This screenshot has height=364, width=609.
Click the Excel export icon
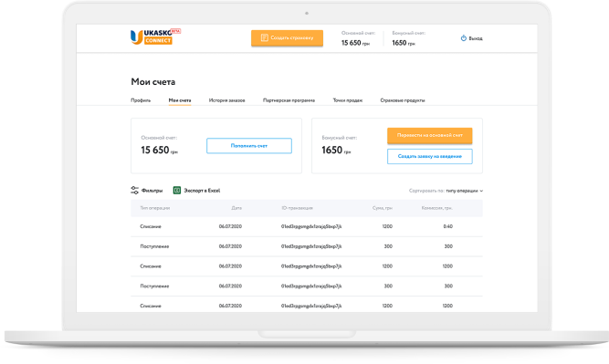pos(177,190)
